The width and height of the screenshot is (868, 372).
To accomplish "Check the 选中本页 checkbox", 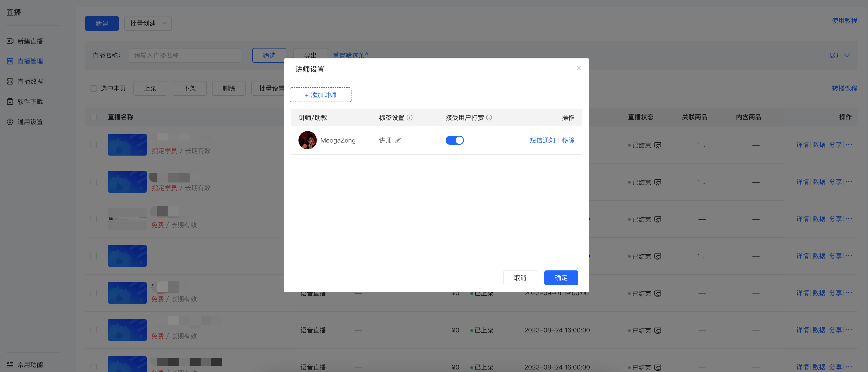I will 94,88.
